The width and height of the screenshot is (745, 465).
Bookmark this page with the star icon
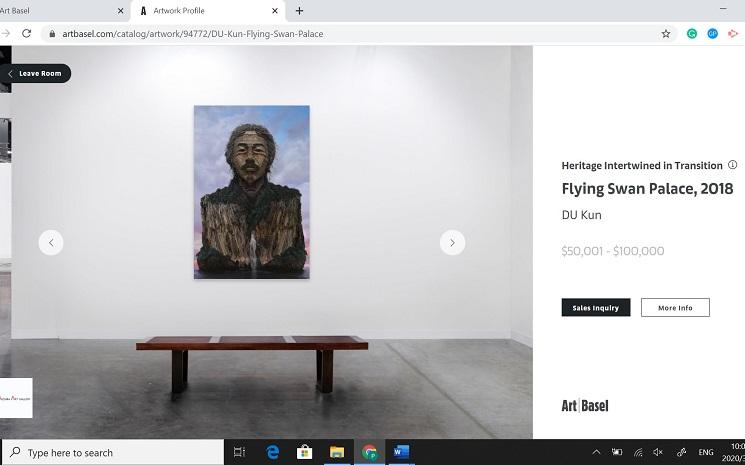(666, 34)
